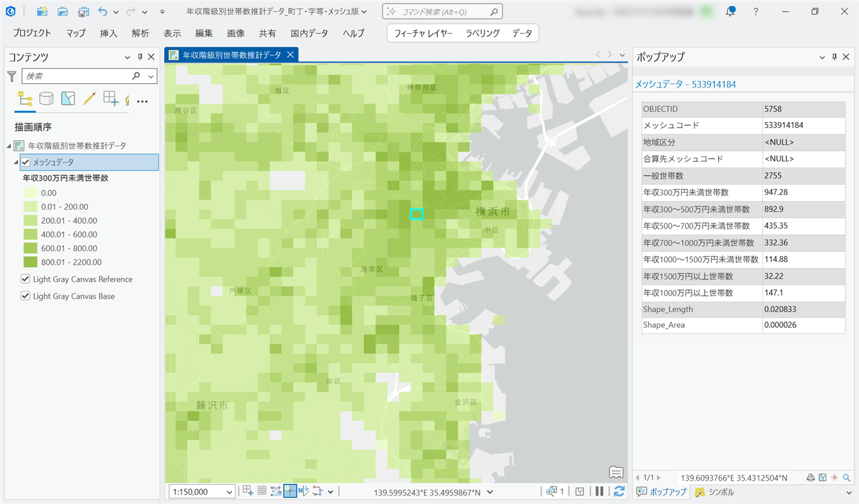Expand the coordinate display format dropdown
The height and width of the screenshot is (504, 859).
[490, 492]
